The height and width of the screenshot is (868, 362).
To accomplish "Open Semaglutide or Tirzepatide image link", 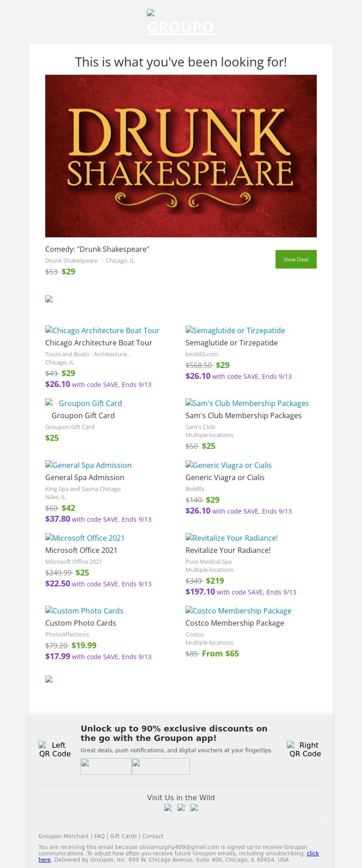I will (235, 330).
